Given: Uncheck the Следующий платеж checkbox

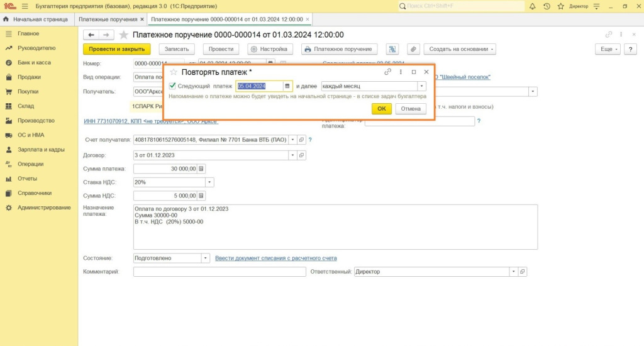Looking at the screenshot, I should (173, 86).
